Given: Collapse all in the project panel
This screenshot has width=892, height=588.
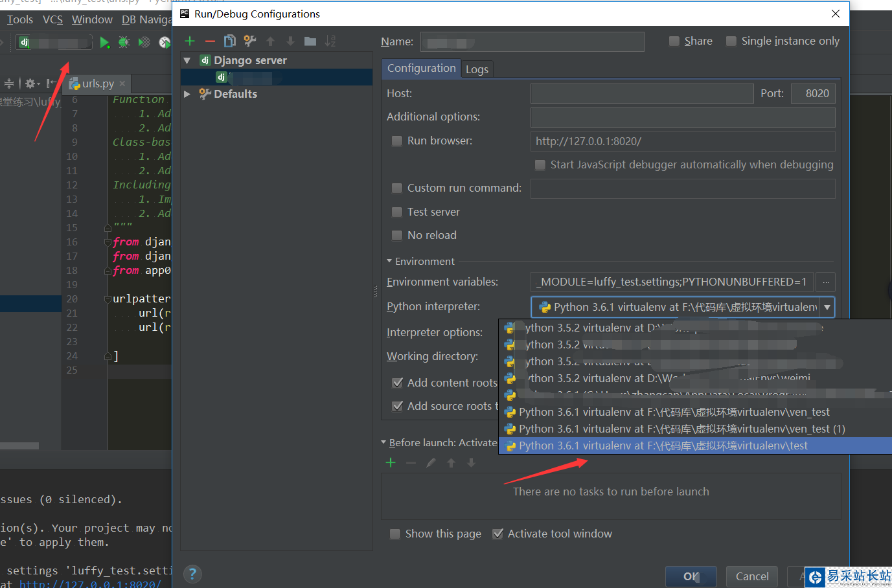Looking at the screenshot, I should 9,84.
